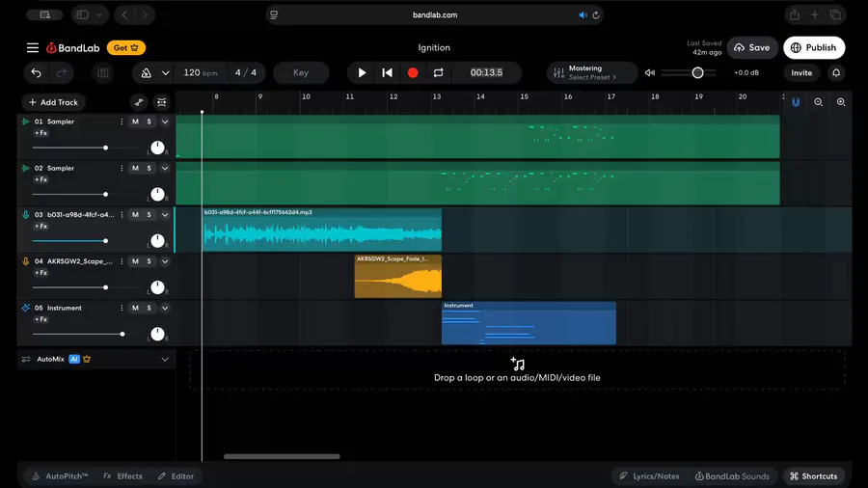Open track 01 Sampler options menu

122,122
